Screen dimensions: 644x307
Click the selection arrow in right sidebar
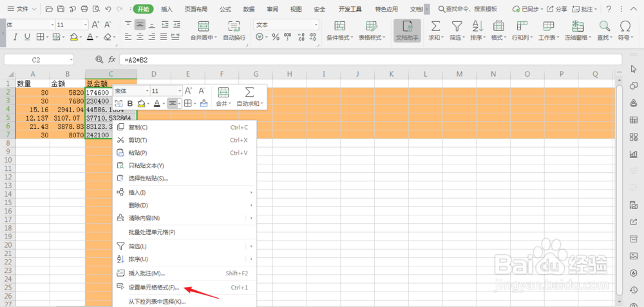coord(633,68)
